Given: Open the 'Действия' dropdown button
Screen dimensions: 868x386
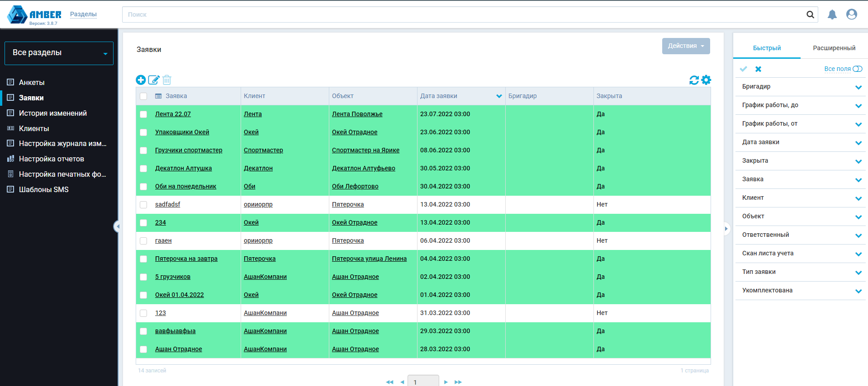Looking at the screenshot, I should pos(686,46).
